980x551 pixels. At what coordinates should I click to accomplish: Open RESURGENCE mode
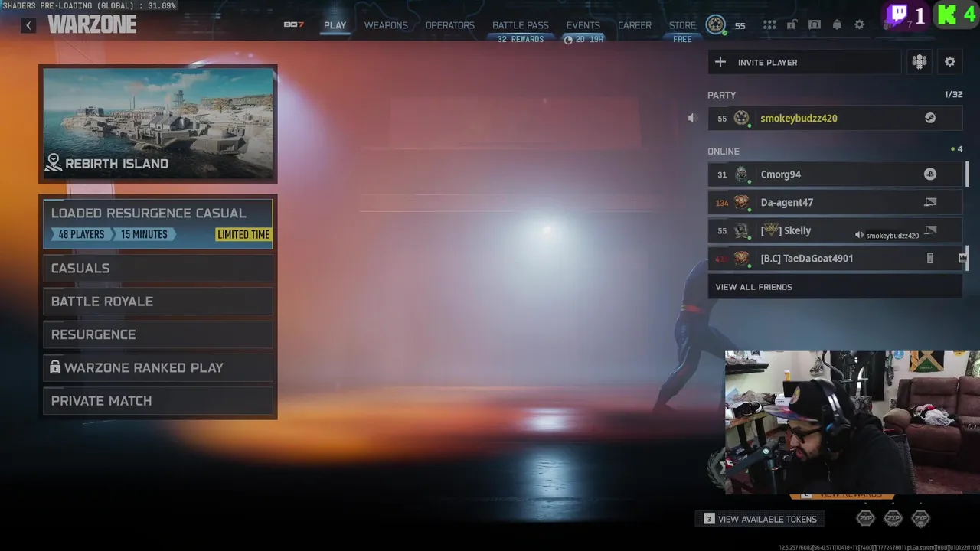tap(158, 334)
